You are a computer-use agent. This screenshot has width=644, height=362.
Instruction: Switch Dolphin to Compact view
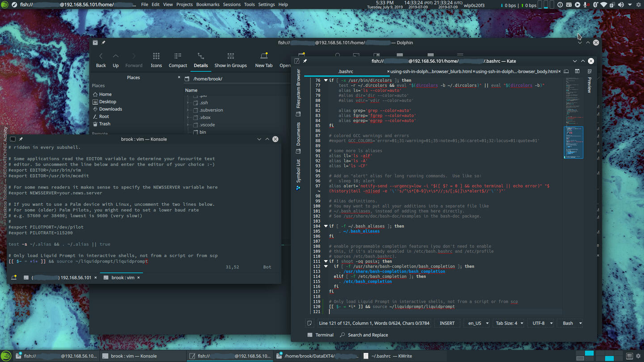(x=178, y=60)
